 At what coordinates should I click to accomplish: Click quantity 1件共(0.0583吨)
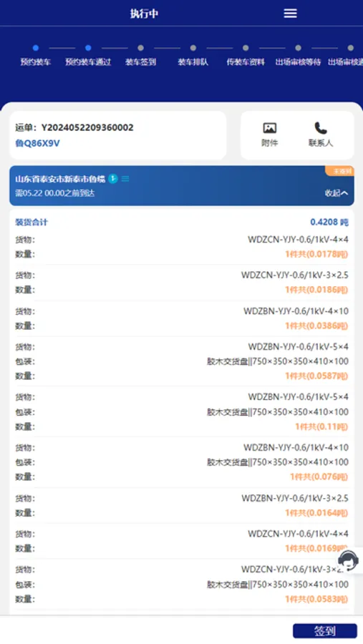(316, 599)
